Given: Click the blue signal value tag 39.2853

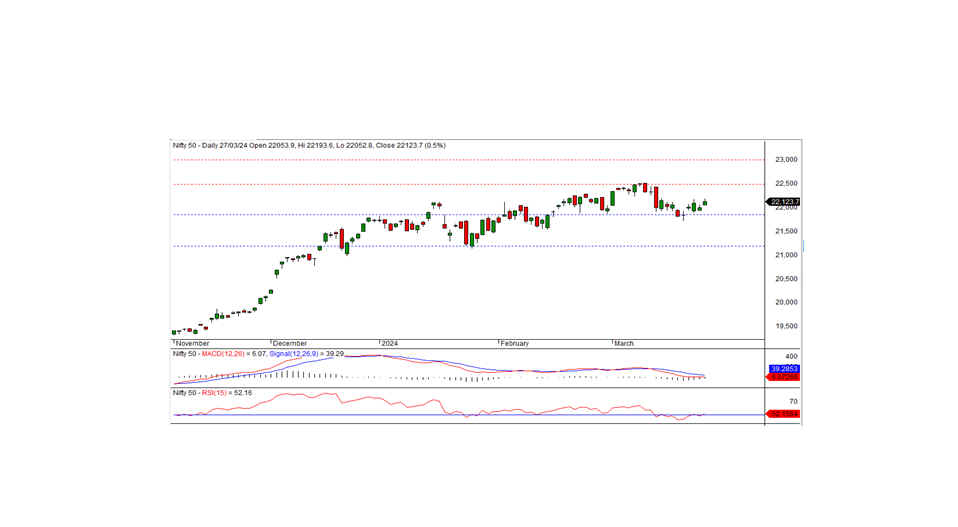Looking at the screenshot, I should [784, 369].
